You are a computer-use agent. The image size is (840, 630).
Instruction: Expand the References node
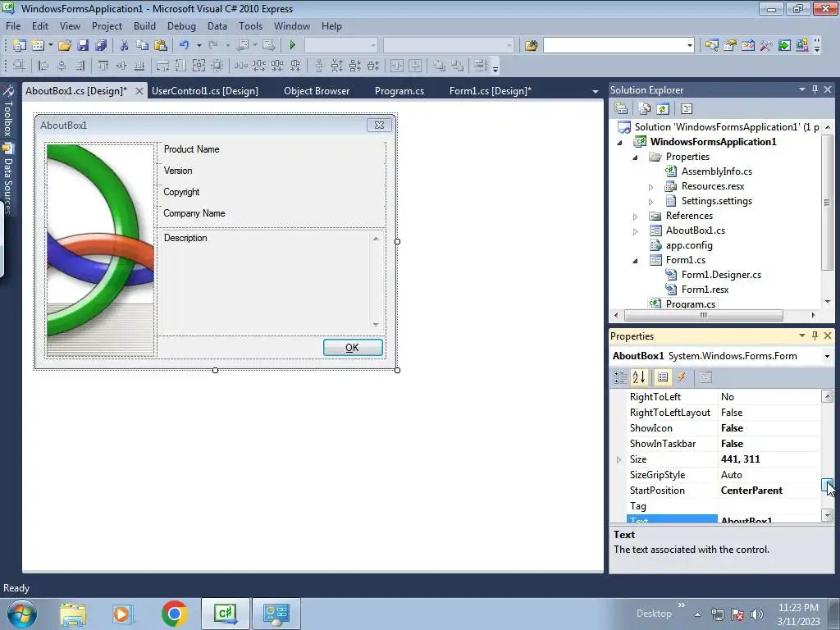[x=636, y=217]
